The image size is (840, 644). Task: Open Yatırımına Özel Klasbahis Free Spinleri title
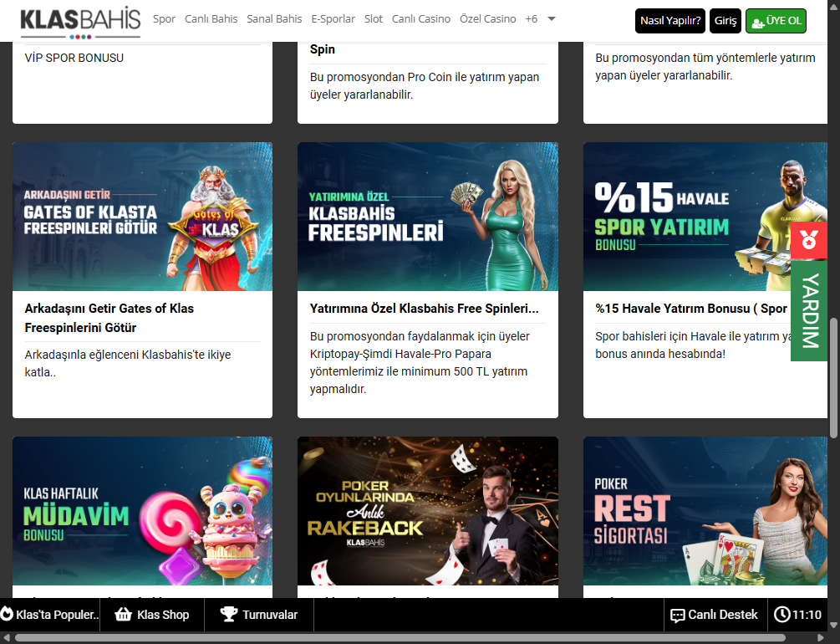tap(424, 309)
